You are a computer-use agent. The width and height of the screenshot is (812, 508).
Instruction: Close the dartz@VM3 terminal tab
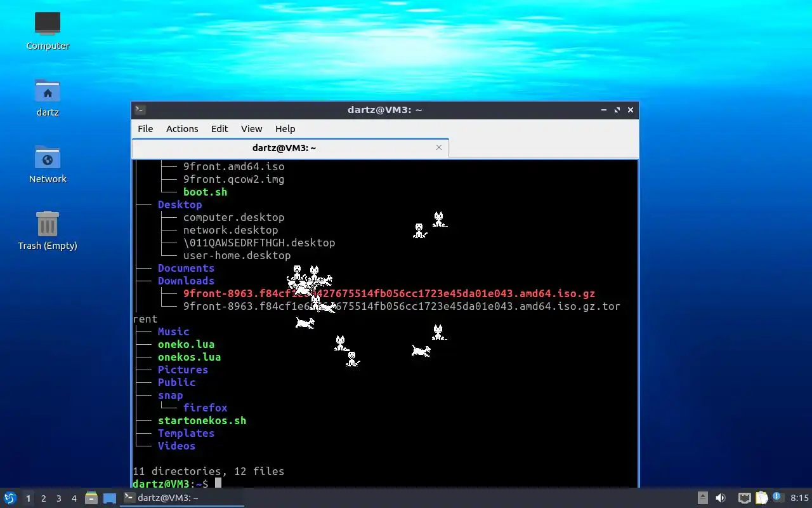tap(439, 147)
